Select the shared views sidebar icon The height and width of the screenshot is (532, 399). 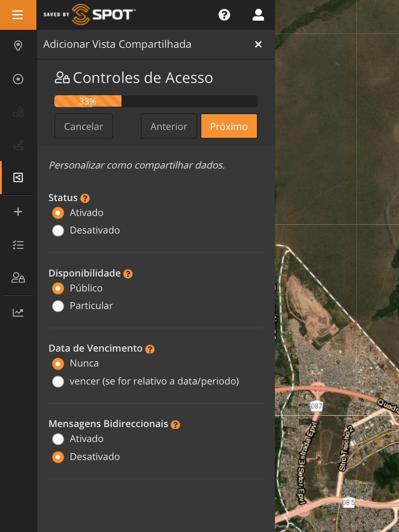coord(18,177)
